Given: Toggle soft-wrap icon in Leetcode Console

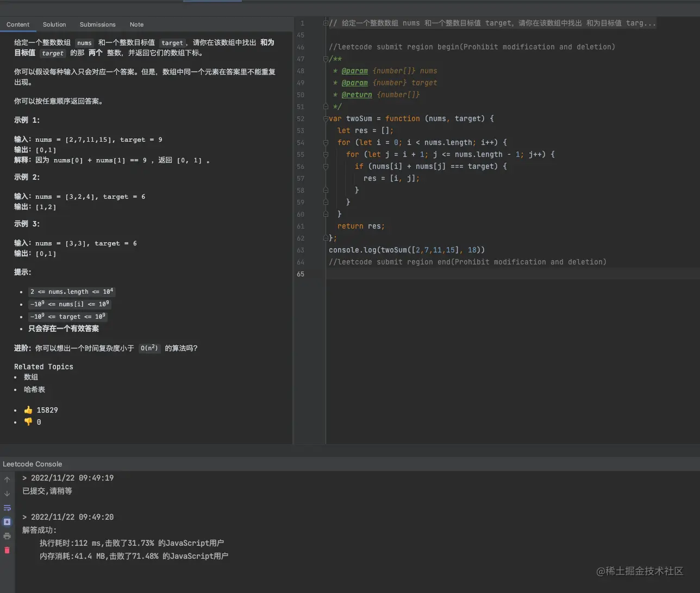Looking at the screenshot, I should pyautogui.click(x=7, y=508).
